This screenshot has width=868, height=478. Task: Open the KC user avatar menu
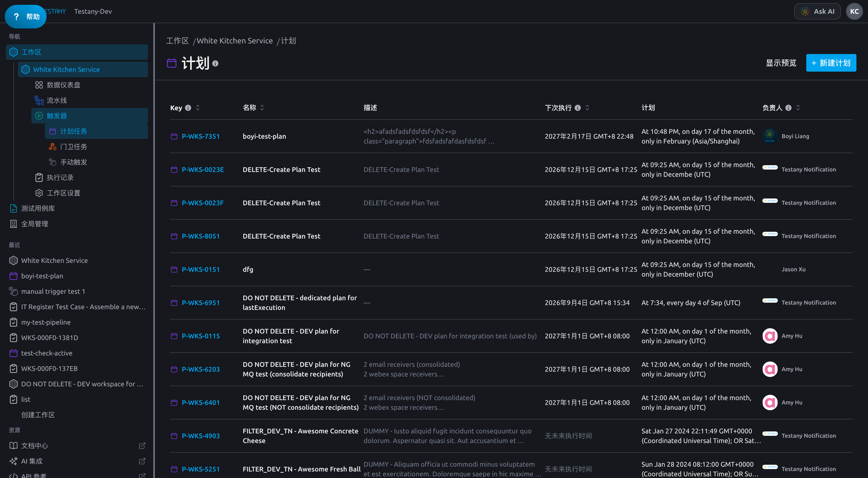pyautogui.click(x=854, y=12)
